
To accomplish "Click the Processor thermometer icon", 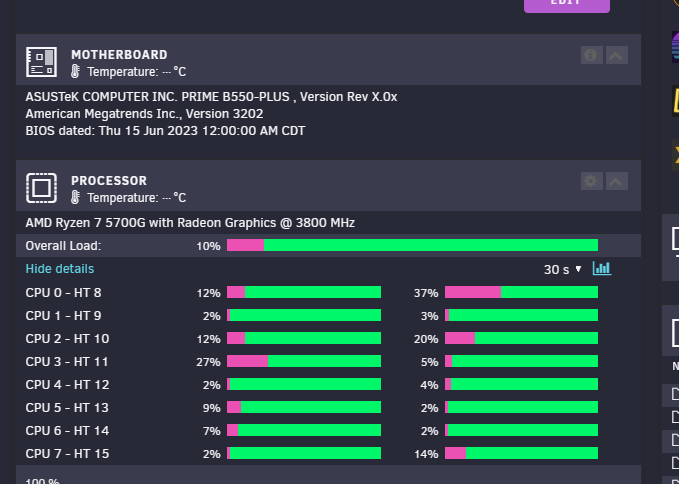I will pos(75,197).
